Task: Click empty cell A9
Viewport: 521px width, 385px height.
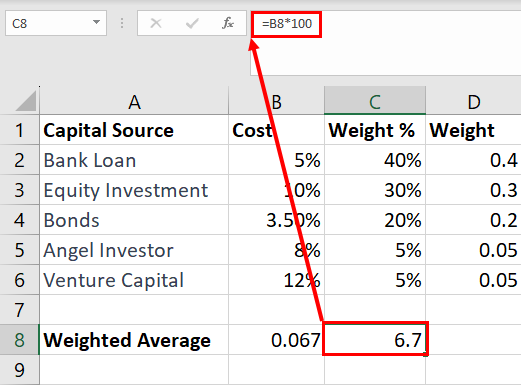Action: click(x=134, y=370)
